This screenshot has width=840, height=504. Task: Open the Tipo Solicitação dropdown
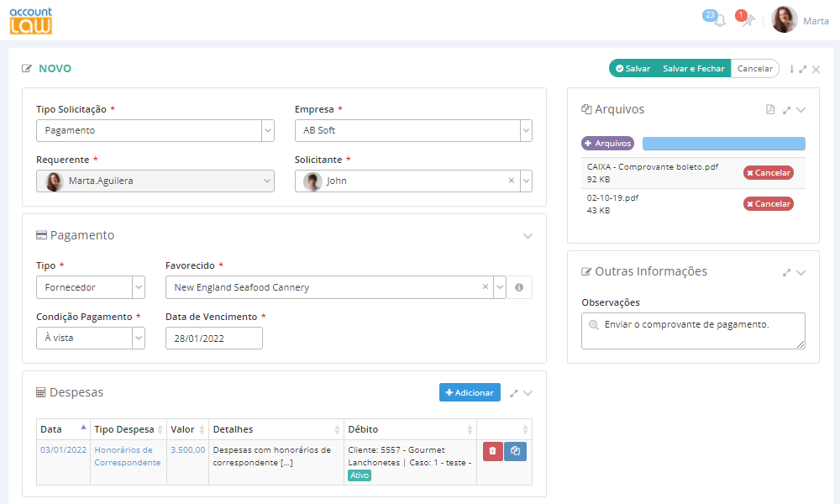268,130
